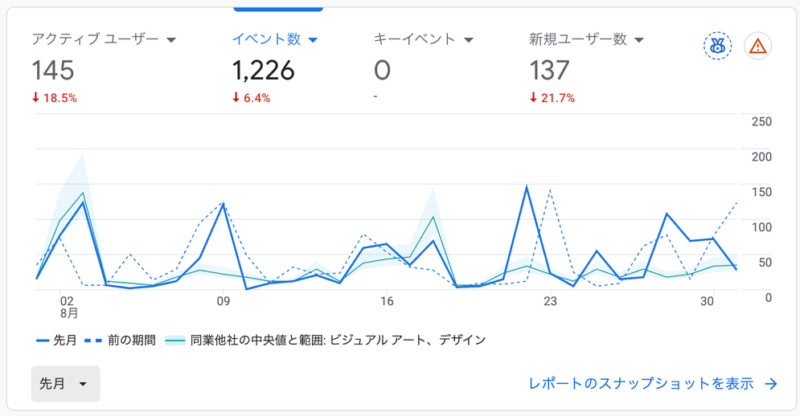Open the 先月 date range dropdown
Viewport: 800px width, 416px height.
pyautogui.click(x=65, y=383)
